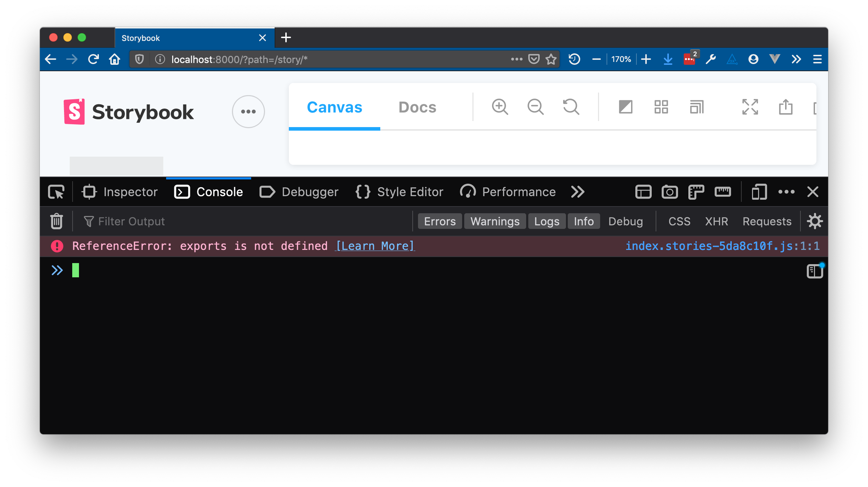Increase the browser zoom level
The image size is (868, 487).
pos(646,59)
